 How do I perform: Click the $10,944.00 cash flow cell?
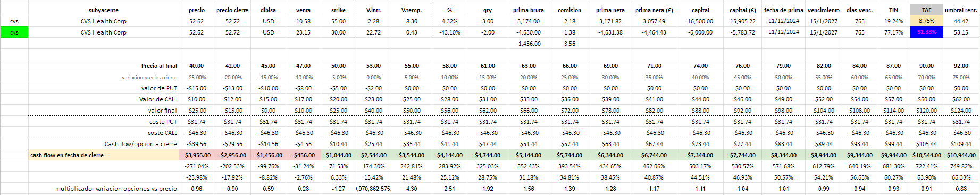961,155
